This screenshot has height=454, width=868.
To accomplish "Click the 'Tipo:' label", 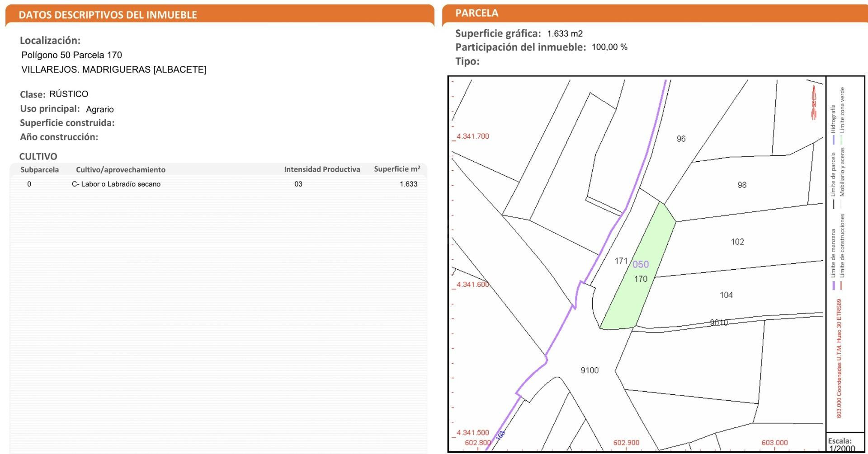I will tap(467, 61).
